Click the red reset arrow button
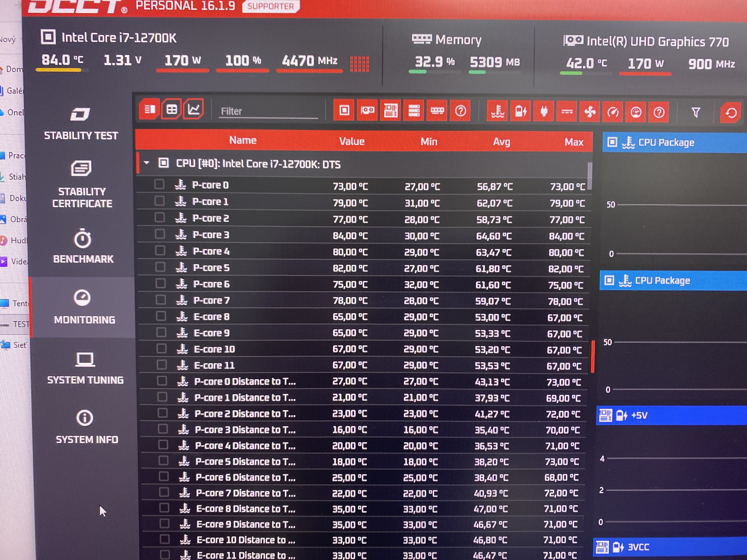Image resolution: width=747 pixels, height=560 pixels. tap(731, 113)
